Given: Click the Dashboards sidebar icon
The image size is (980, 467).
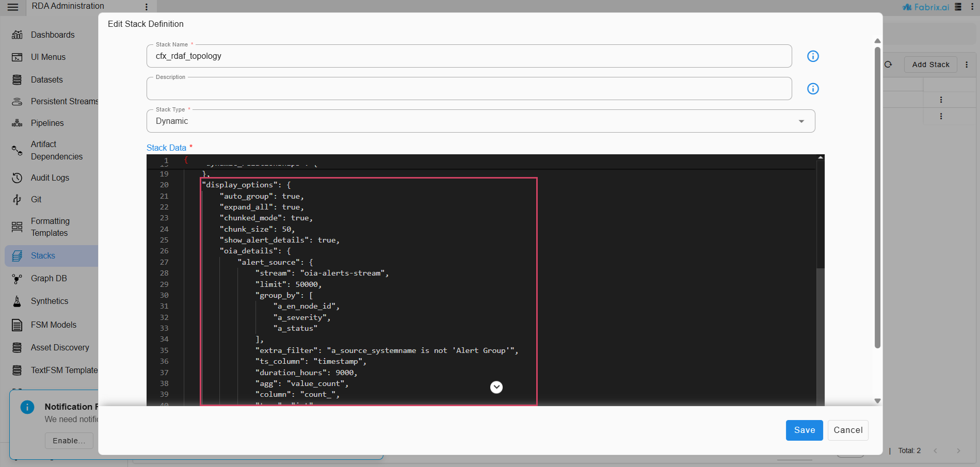Looking at the screenshot, I should (x=17, y=35).
